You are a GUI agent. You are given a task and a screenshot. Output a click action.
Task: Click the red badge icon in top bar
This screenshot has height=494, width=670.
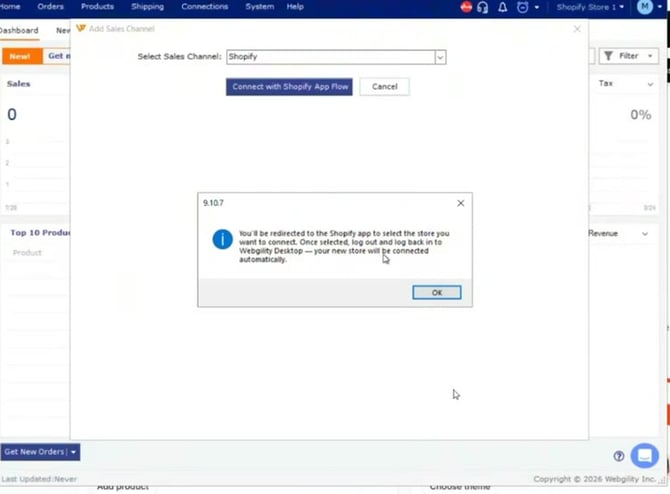point(466,7)
